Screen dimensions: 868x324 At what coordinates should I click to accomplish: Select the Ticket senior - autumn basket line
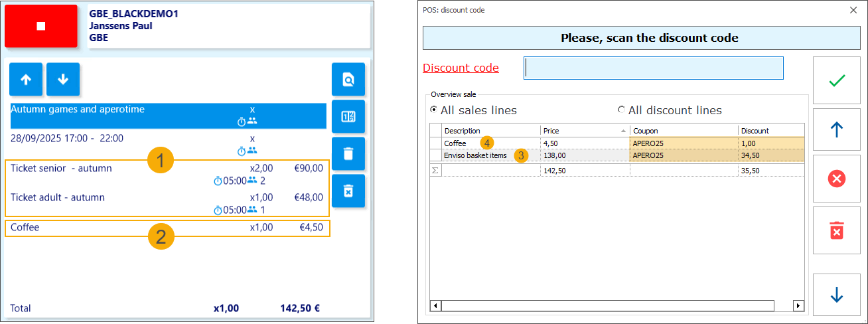coord(61,169)
